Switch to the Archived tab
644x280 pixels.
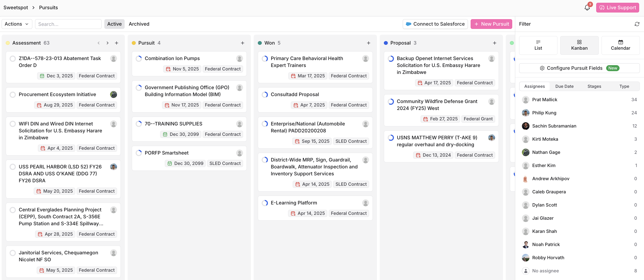[x=139, y=24]
